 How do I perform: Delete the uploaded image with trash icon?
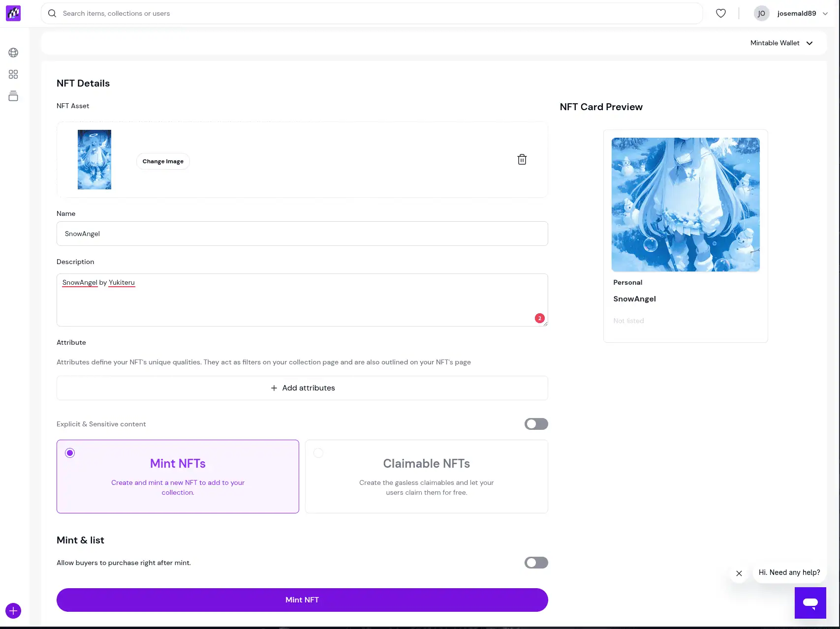coord(522,159)
